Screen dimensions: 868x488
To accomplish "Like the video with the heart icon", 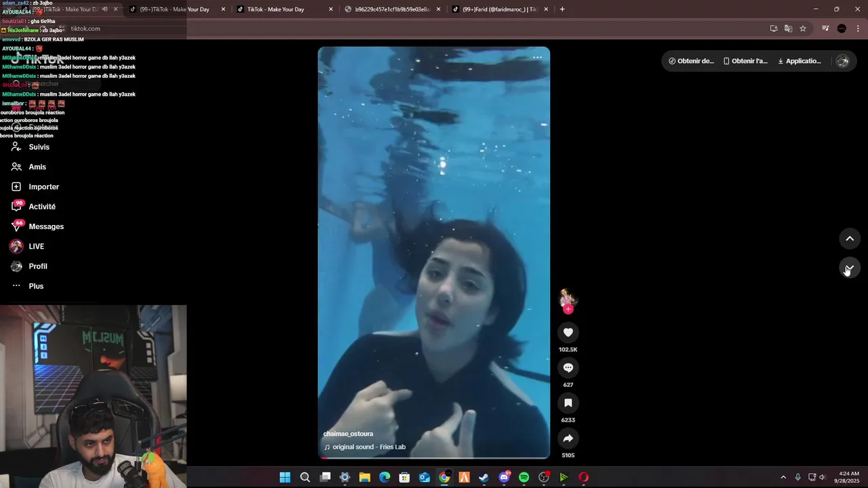I will pos(568,332).
